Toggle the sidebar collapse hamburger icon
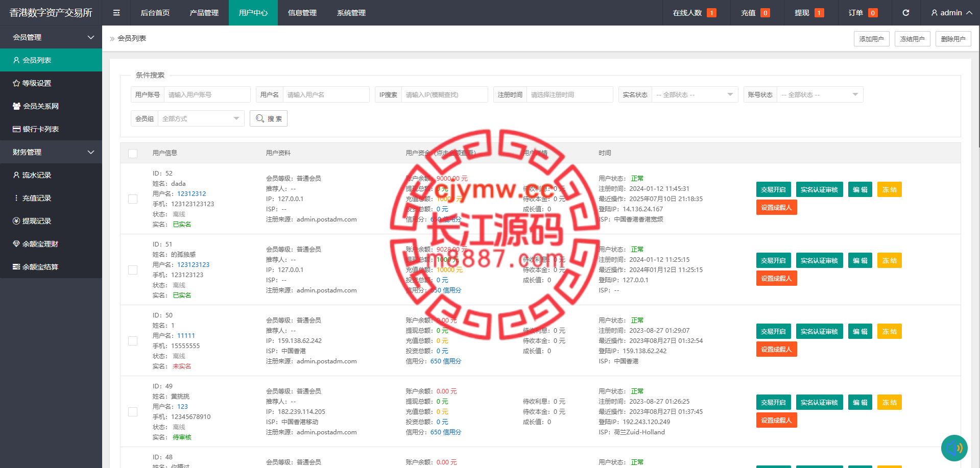This screenshot has width=980, height=468. pos(116,13)
